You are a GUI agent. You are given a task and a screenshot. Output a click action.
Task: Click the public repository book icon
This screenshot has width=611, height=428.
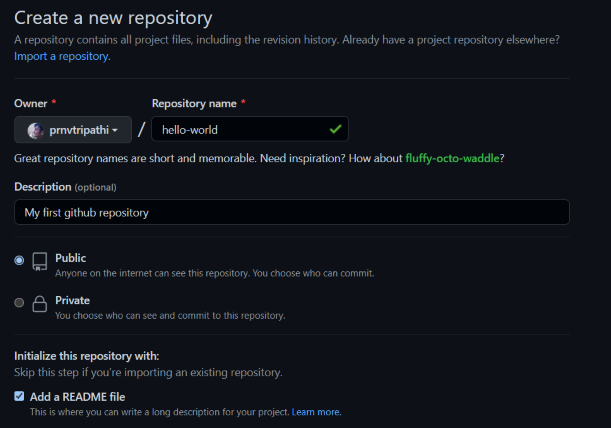coord(39,261)
